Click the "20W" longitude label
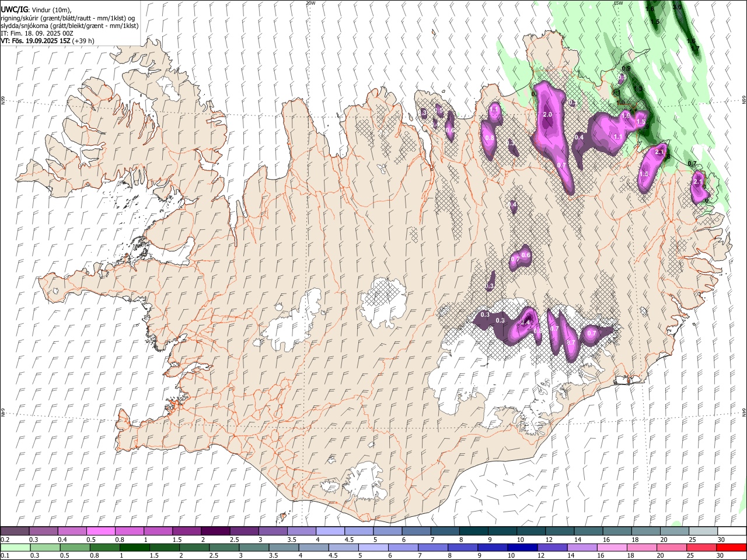 click(310, 3)
